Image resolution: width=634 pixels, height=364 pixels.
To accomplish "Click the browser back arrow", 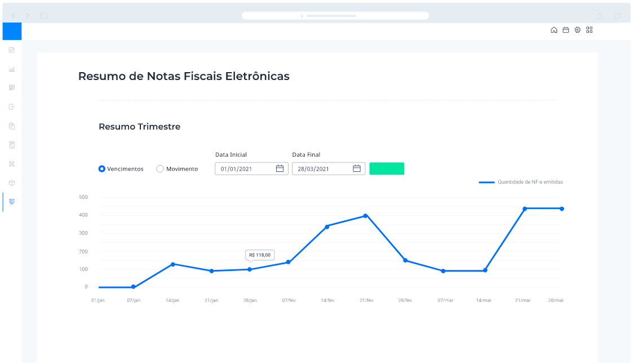I will click(14, 16).
